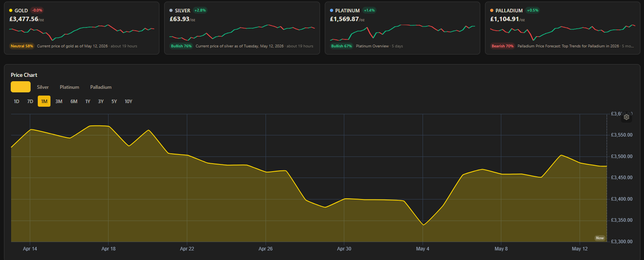The image size is (644, 260).
Task: Click the +1.4% platinum change badge
Action: tap(369, 10)
